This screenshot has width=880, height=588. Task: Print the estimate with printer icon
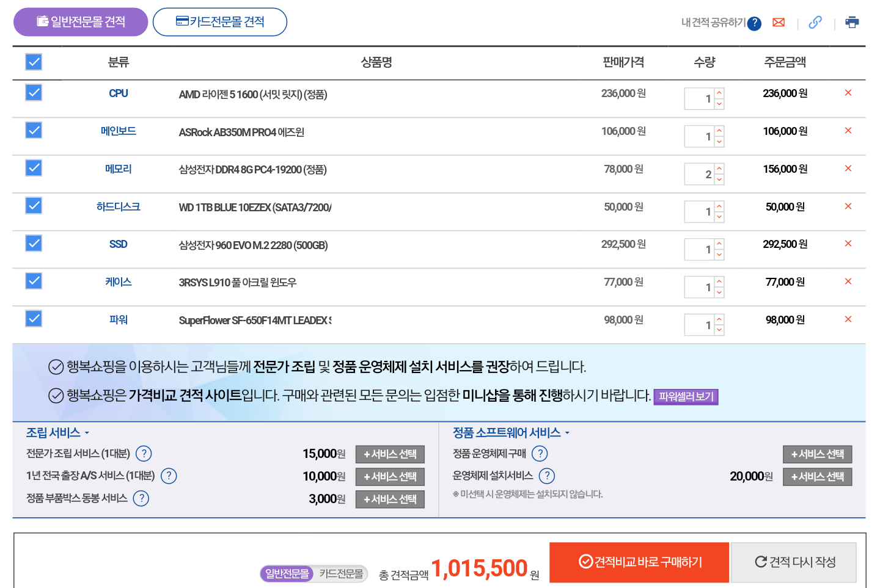852,23
